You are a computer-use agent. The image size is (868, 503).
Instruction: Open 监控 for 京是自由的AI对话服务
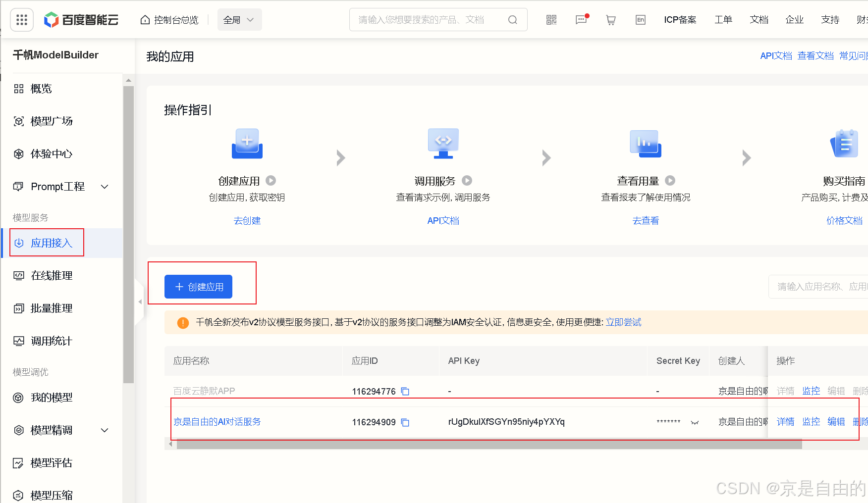pyautogui.click(x=811, y=422)
